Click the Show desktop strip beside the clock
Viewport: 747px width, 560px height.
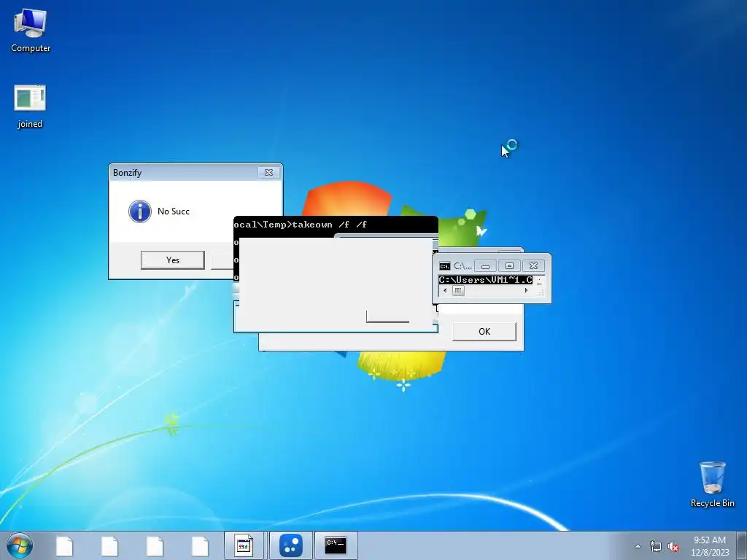pyautogui.click(x=742, y=545)
